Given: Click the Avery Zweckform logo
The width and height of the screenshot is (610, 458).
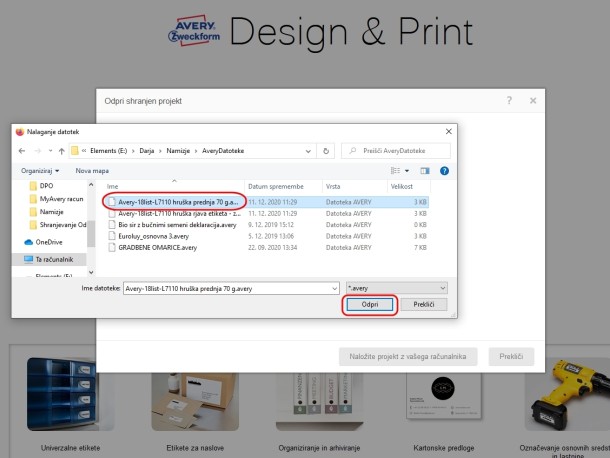Looking at the screenshot, I should pos(194,30).
